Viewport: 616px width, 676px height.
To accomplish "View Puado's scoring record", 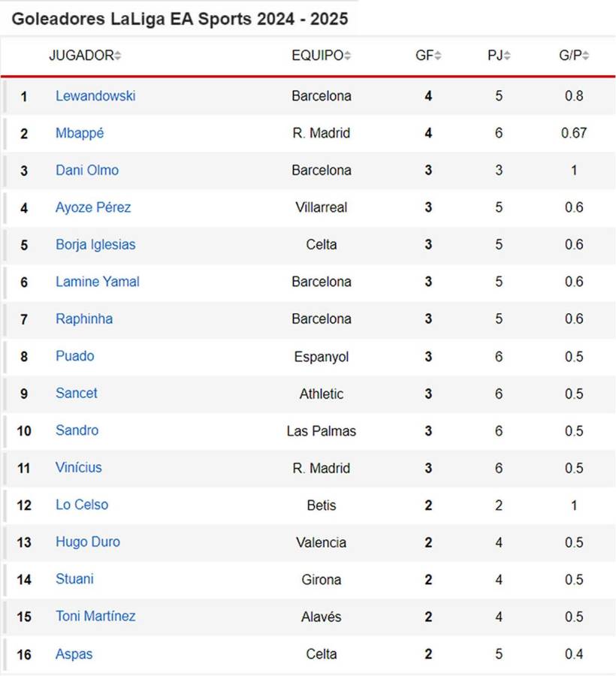I will pos(75,356).
